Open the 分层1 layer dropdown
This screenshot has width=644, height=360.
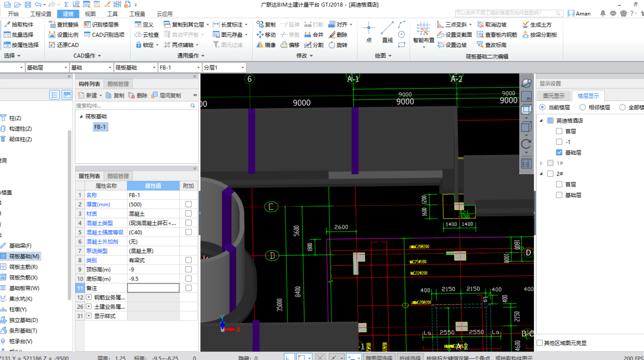coord(224,67)
